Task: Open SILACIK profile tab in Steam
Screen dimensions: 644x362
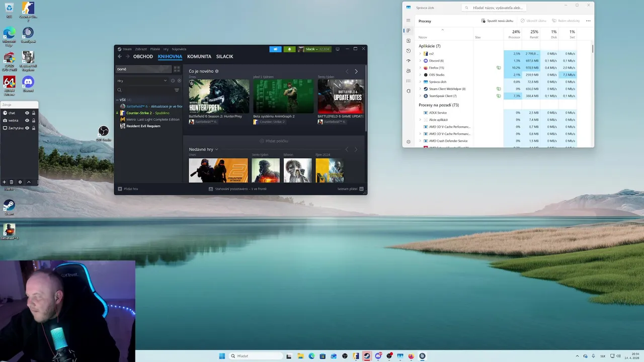Action: [x=224, y=57]
